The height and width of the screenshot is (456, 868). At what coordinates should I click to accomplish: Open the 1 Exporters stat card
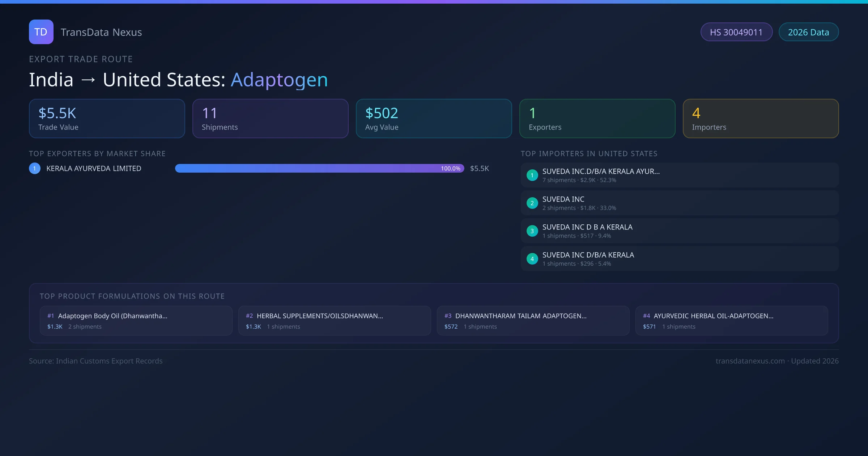(597, 118)
